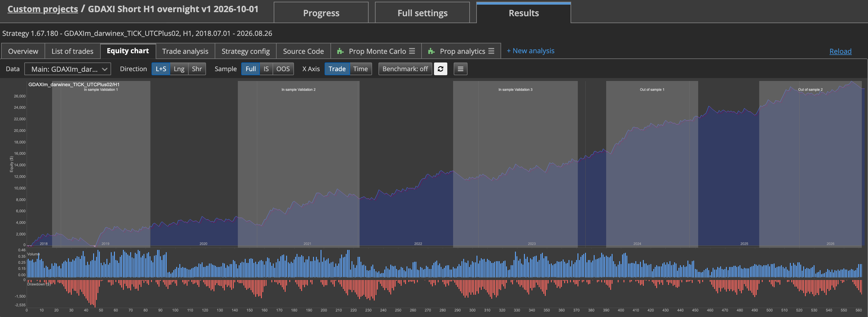Set X Axis to Trade
This screenshot has height=317, width=868.
(x=337, y=69)
